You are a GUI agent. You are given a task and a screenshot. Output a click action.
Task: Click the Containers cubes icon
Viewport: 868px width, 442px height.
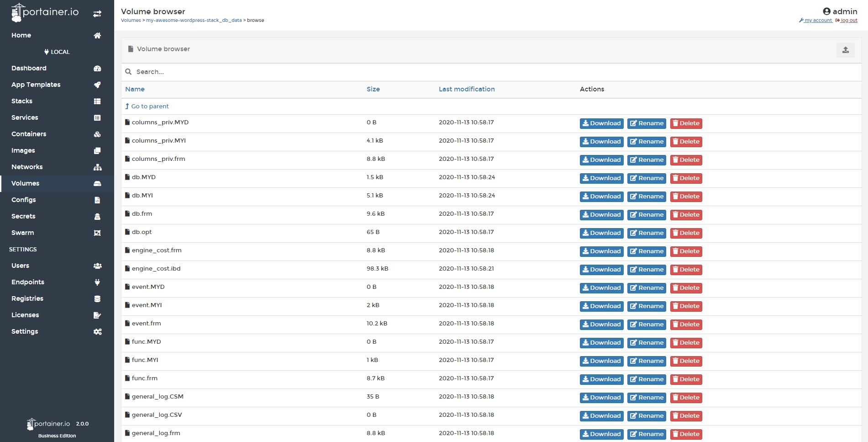(97, 134)
